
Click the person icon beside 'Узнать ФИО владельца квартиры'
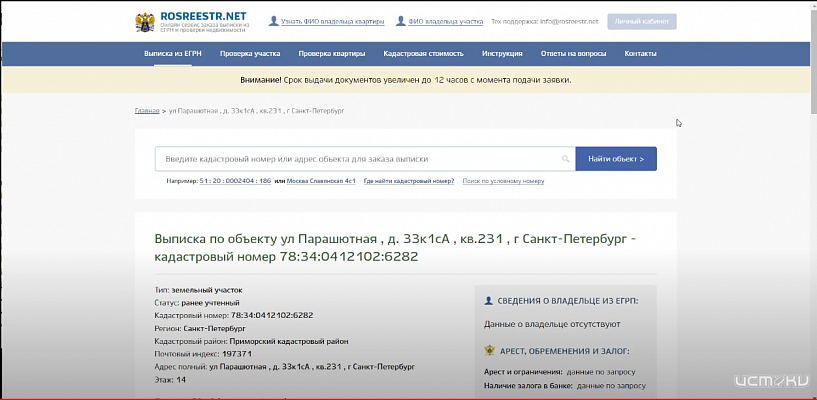272,20
